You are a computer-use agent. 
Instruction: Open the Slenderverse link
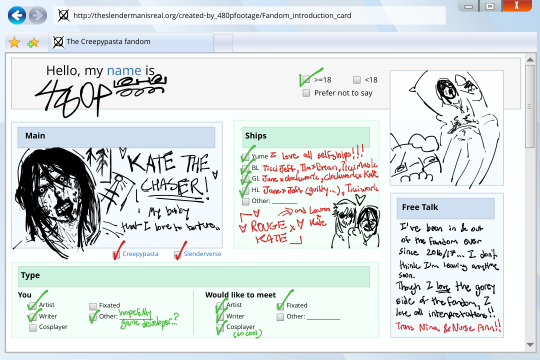click(202, 254)
